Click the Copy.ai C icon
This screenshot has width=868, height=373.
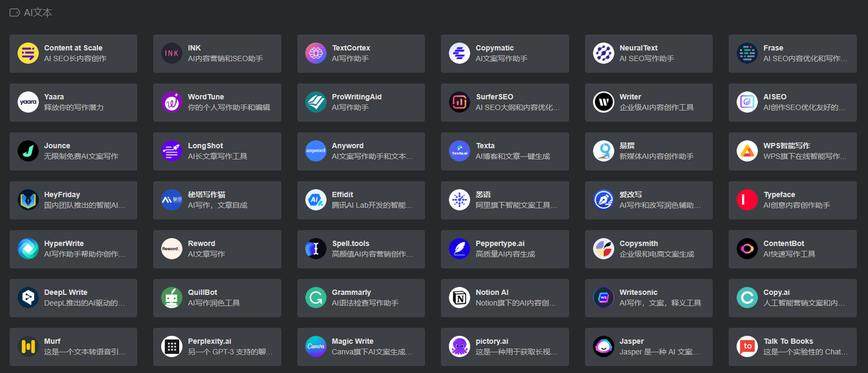pyautogui.click(x=747, y=298)
